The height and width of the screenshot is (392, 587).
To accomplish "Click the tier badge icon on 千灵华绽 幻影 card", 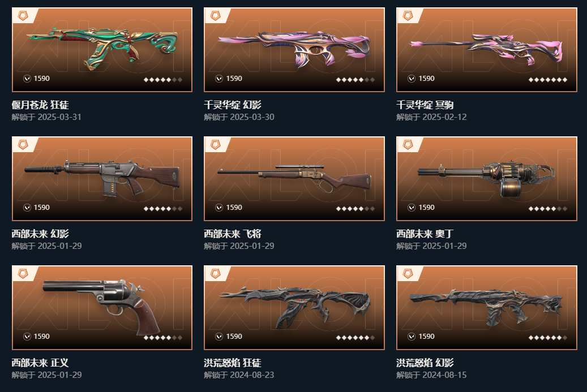I will tap(215, 16).
